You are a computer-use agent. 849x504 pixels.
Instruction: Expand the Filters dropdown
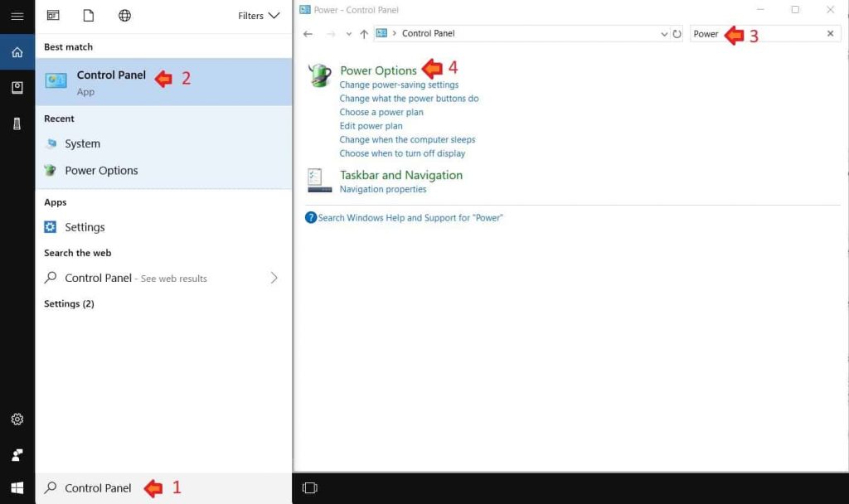259,15
